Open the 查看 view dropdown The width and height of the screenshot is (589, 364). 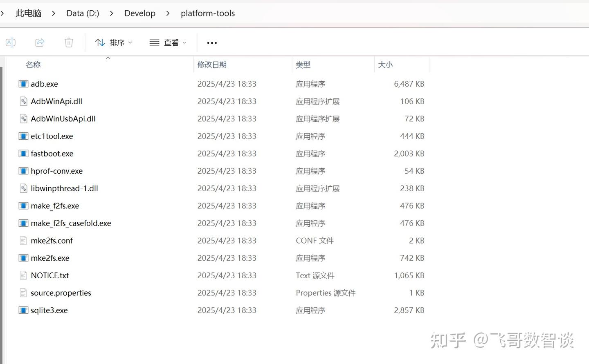tap(168, 42)
